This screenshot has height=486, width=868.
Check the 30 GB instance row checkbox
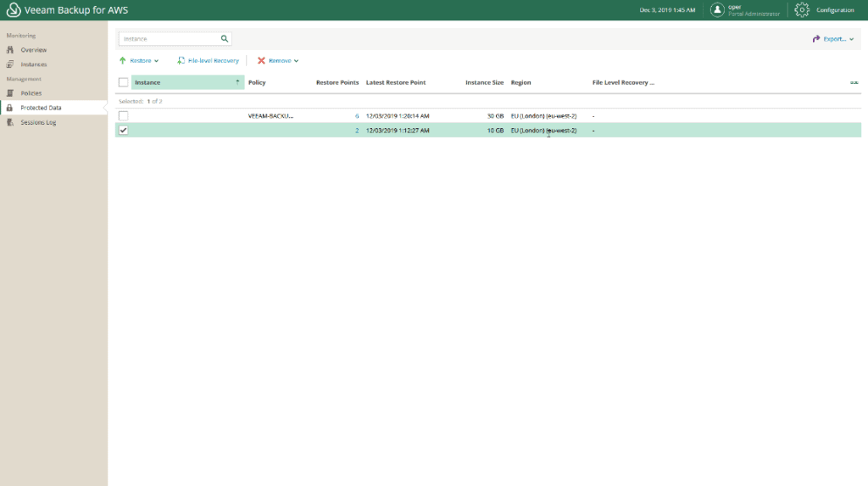(x=124, y=116)
